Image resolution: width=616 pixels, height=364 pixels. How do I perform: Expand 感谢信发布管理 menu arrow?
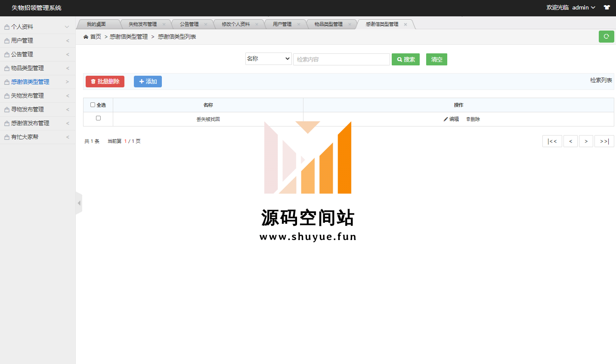(68, 123)
